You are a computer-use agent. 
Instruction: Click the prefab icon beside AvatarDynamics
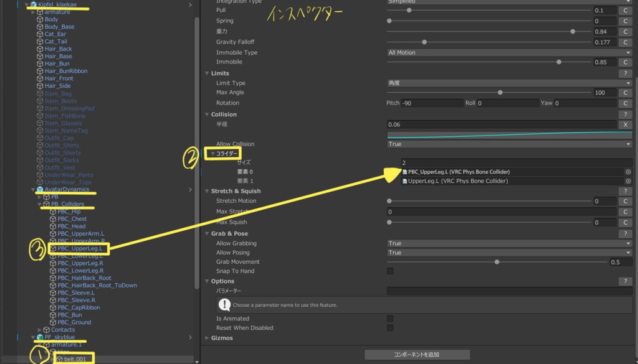pyautogui.click(x=40, y=189)
